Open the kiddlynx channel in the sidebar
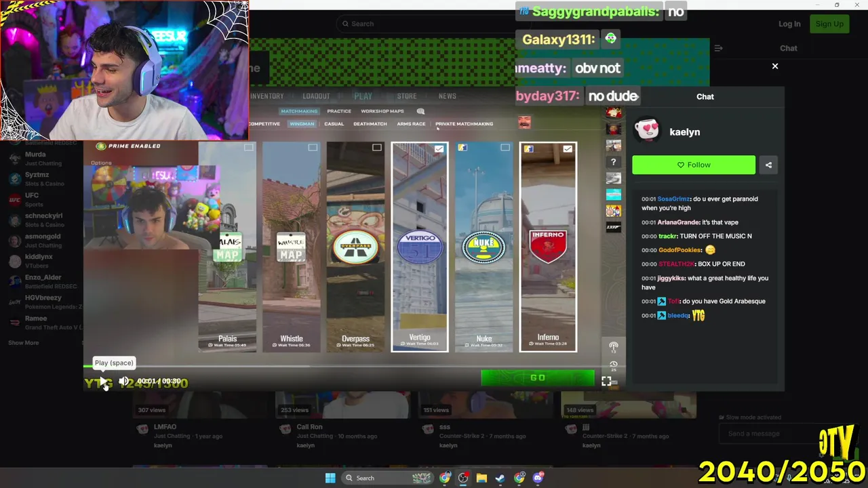 point(44,261)
